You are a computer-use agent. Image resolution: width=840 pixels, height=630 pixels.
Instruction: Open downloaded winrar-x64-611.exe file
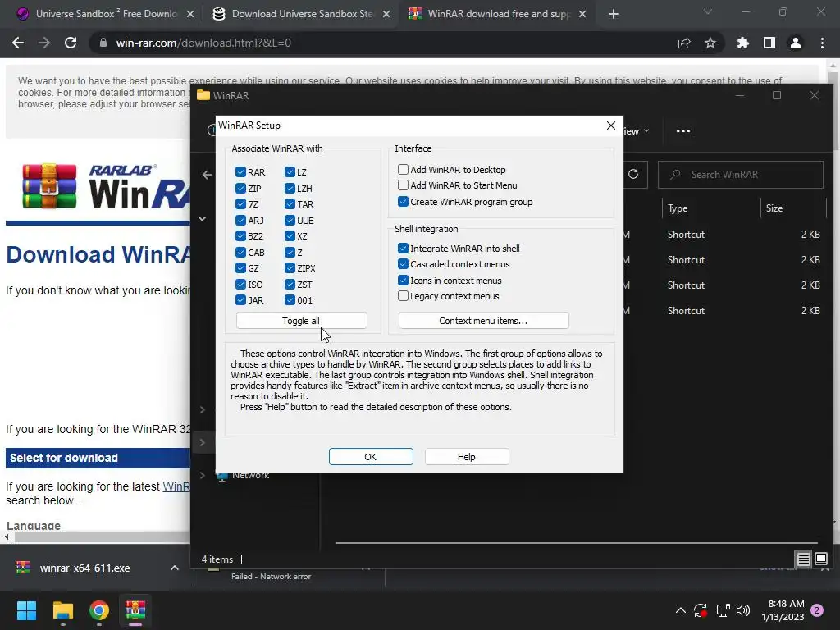point(84,568)
